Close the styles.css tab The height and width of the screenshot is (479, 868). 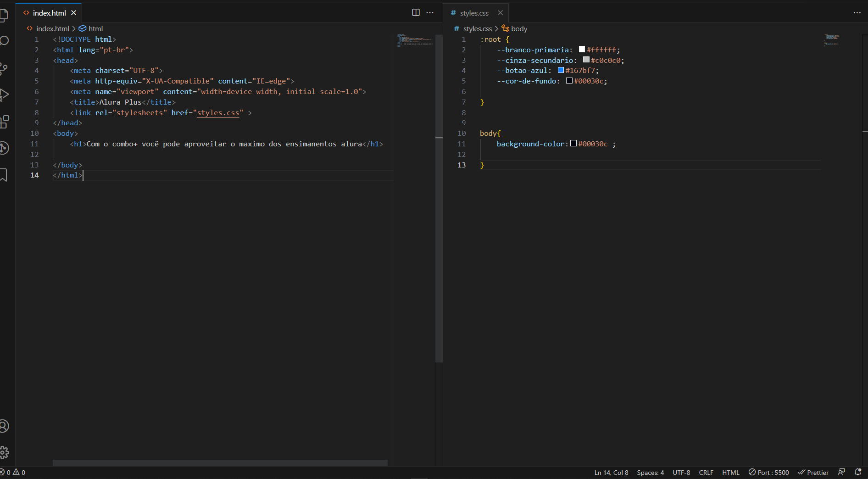coord(501,13)
